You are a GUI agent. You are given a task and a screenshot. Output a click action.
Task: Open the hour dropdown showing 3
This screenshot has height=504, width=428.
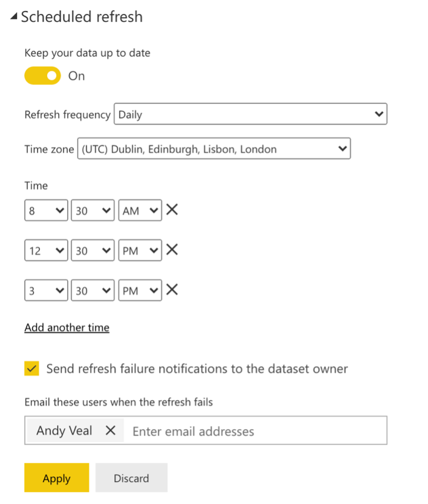click(x=46, y=291)
